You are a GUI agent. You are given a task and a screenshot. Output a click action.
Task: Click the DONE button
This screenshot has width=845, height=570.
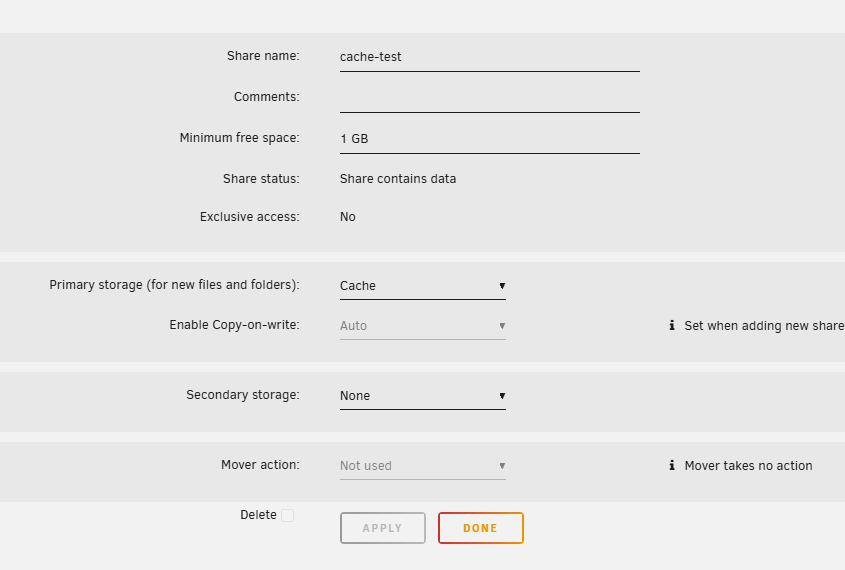click(x=481, y=528)
